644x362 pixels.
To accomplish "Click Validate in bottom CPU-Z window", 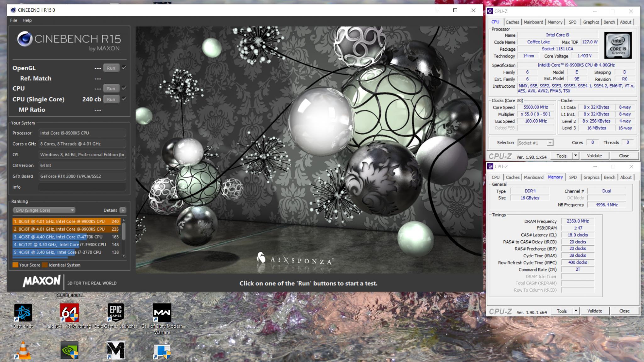I will (x=595, y=311).
